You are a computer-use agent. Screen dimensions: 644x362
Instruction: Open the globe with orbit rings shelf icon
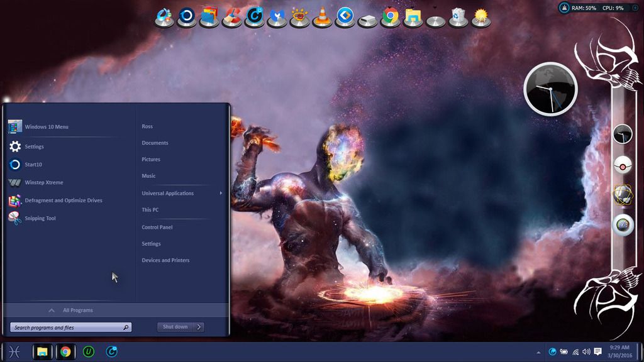[623, 194]
